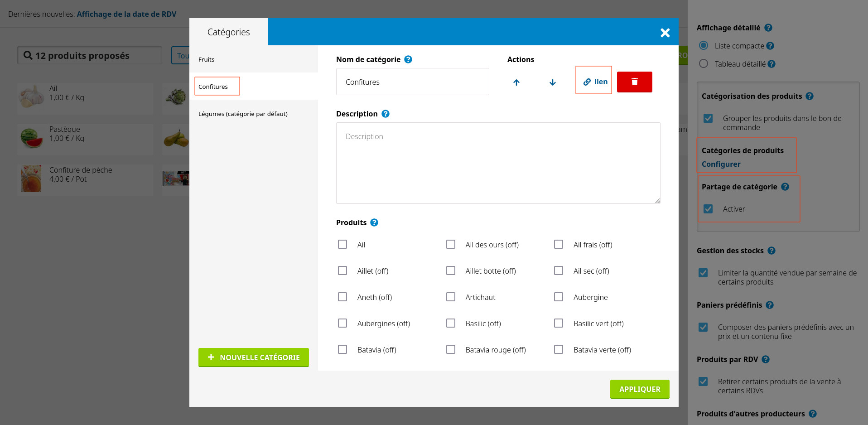The image size is (868, 425).
Task: Select Légumes default category in list
Action: coord(243,114)
